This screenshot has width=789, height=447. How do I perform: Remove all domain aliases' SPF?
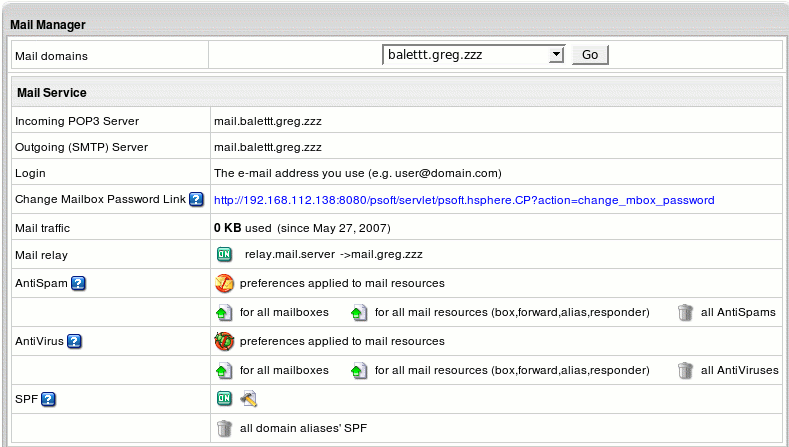[224, 429]
